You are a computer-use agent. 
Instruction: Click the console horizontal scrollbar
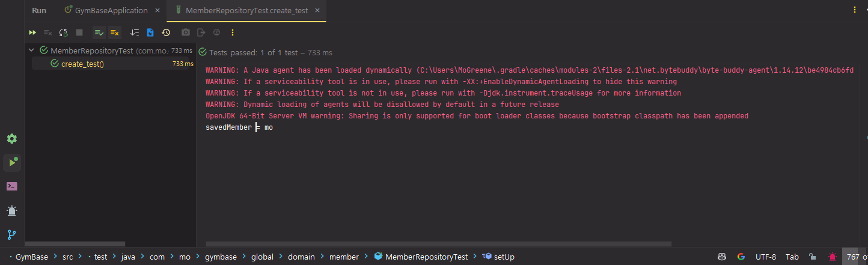point(438,244)
